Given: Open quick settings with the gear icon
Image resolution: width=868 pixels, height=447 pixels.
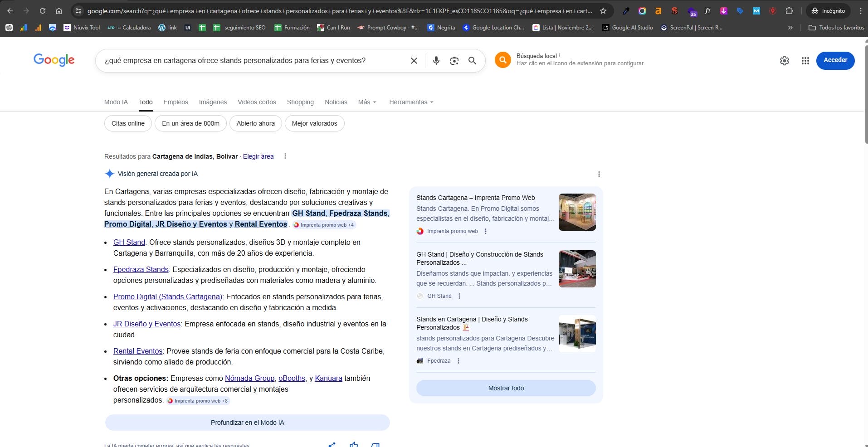Looking at the screenshot, I should [785, 60].
